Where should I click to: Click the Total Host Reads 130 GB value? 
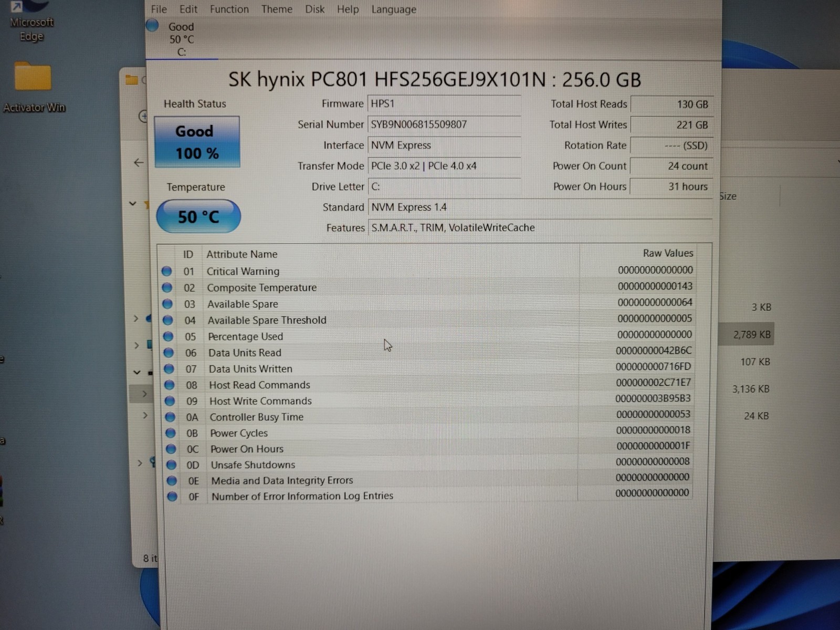coord(671,104)
